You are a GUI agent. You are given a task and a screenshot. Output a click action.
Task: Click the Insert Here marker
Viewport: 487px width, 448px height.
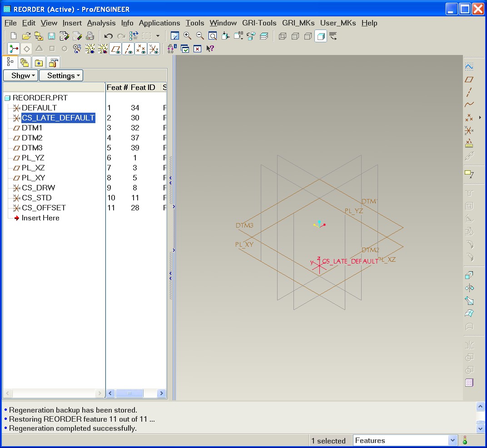[40, 218]
